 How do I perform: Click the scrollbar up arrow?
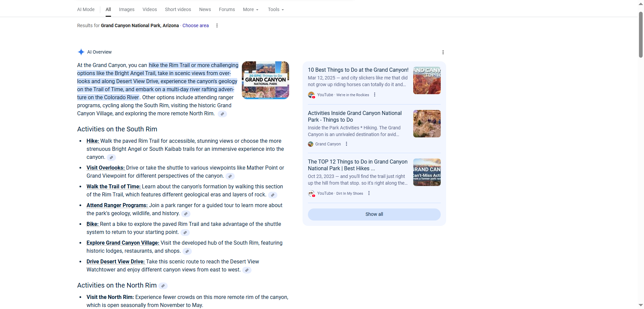(x=641, y=4)
